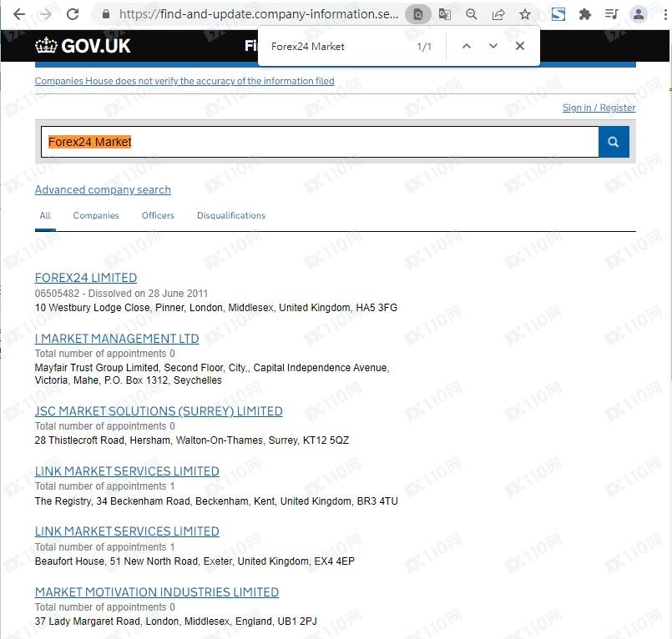Open MARKET MOTIVATION INDUSTRIES LIMITED result

point(157,592)
